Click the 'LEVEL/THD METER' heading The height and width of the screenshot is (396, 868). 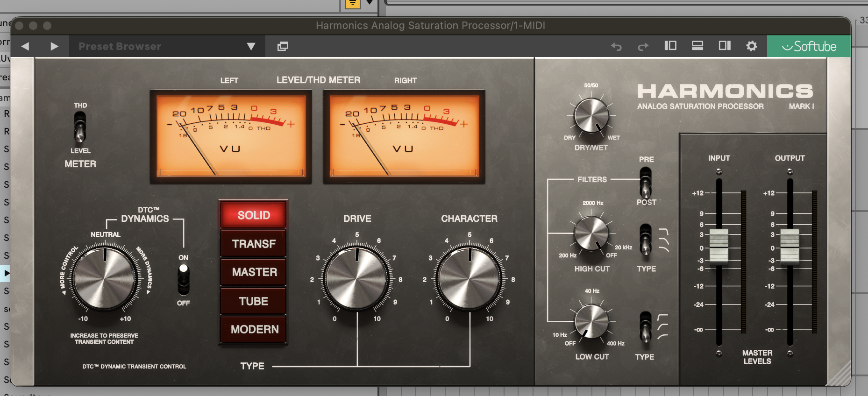tap(318, 80)
